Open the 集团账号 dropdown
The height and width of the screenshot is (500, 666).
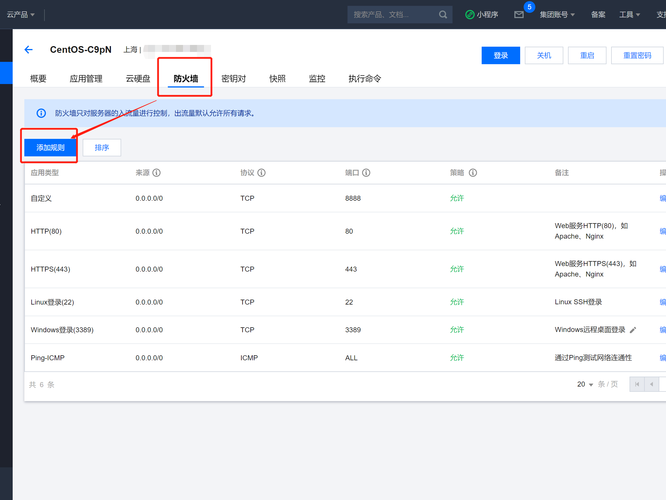(557, 15)
